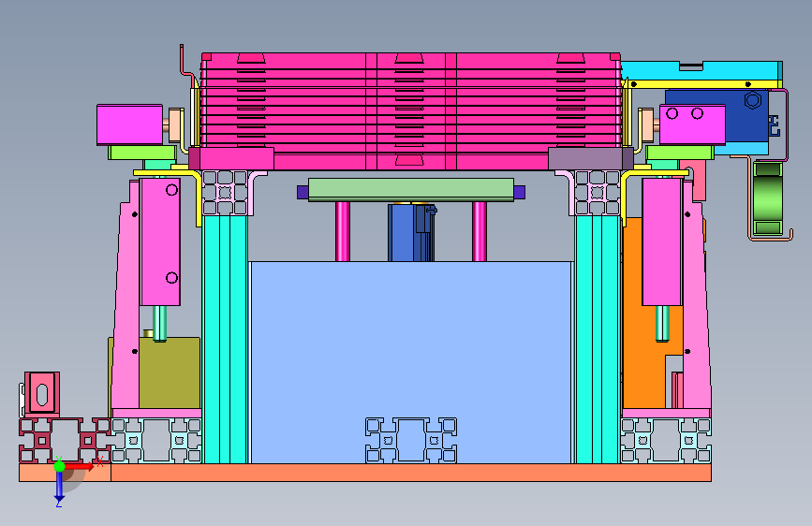Select the teal piston rod below left cylinder

(159, 324)
